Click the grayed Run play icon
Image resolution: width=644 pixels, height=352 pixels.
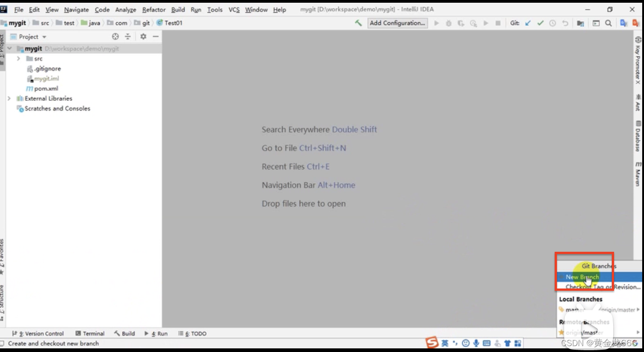tap(436, 23)
